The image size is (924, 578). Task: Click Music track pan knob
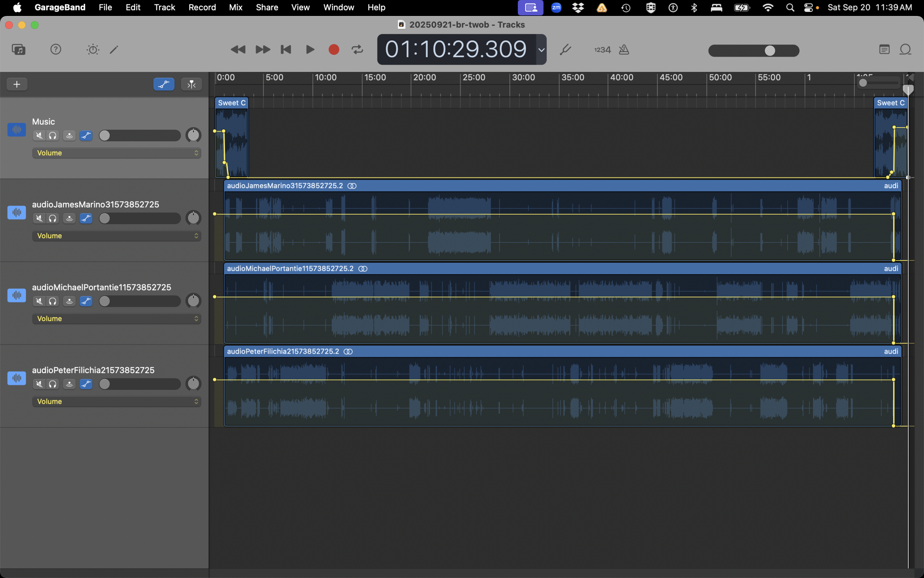[193, 135]
